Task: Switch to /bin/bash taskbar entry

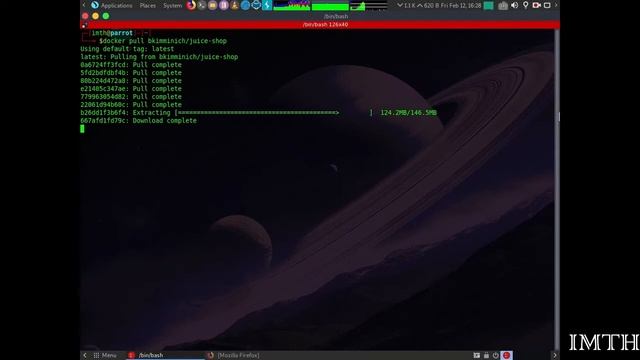Action: (164, 356)
